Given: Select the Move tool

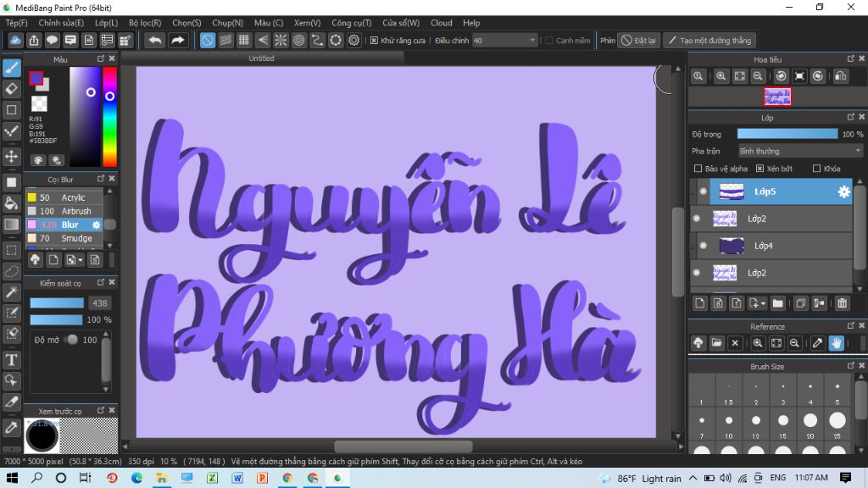Looking at the screenshot, I should 11,157.
